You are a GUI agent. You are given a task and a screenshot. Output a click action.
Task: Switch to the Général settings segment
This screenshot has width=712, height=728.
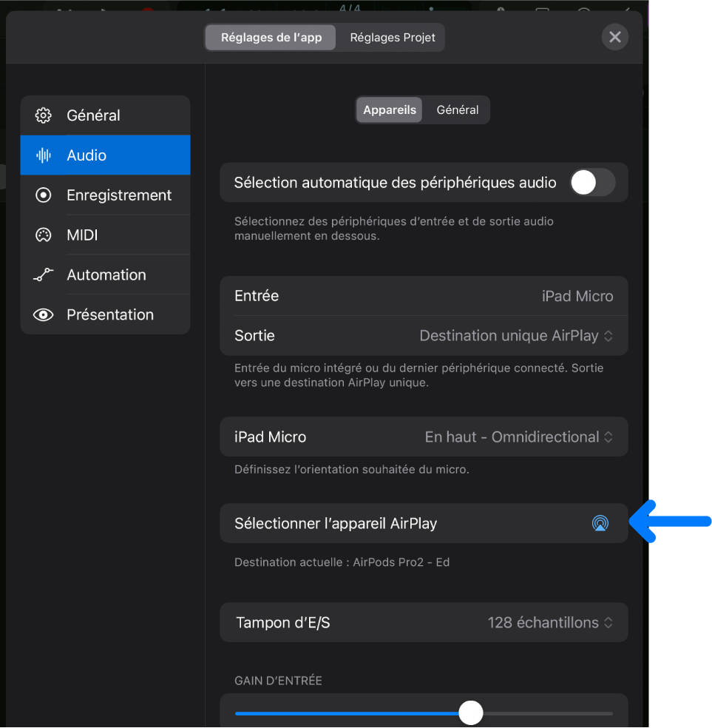point(457,109)
